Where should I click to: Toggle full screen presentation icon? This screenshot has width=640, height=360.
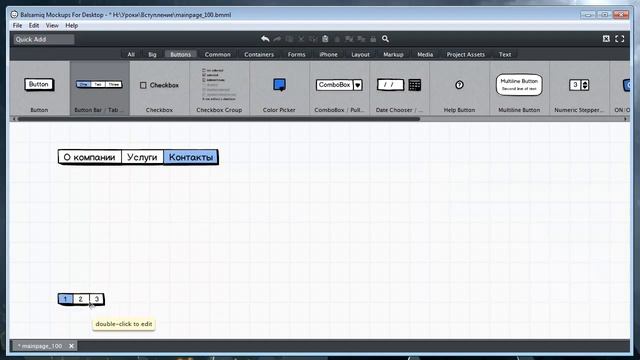coord(620,39)
